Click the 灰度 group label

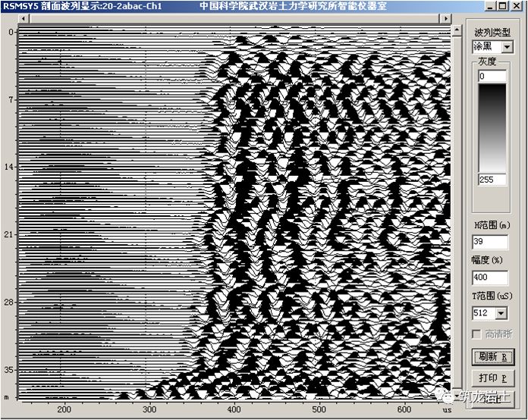[487, 61]
